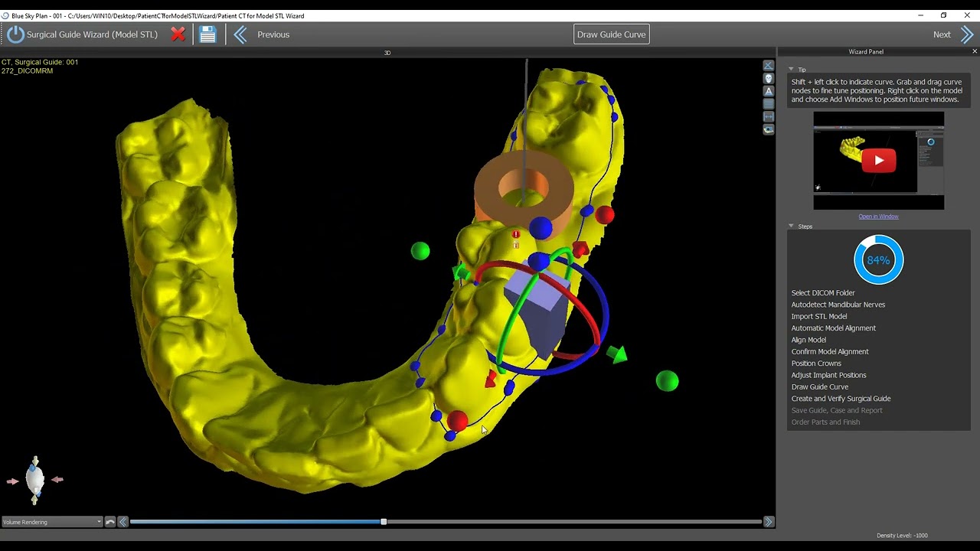
Task: Click the green cone arrow left of implant
Action: 460,272
